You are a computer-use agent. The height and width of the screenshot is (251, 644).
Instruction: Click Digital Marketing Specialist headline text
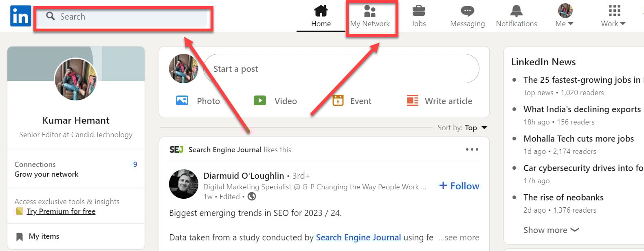point(315,187)
